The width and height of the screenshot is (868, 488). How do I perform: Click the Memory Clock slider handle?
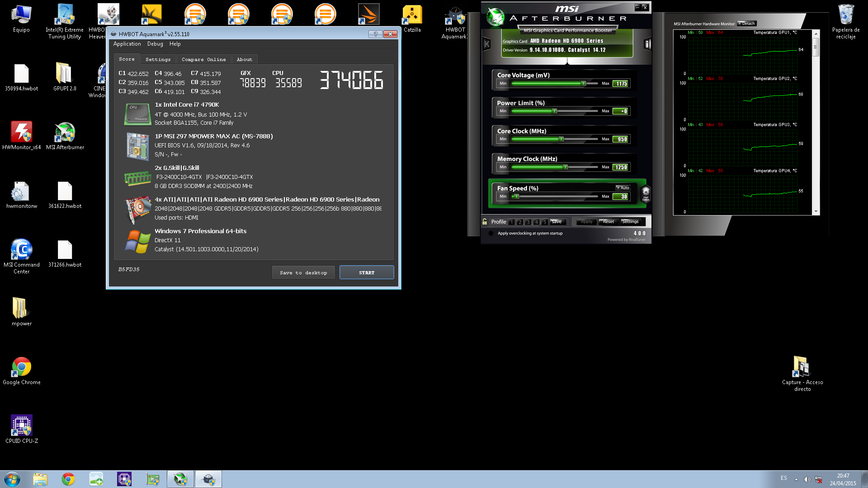566,167
